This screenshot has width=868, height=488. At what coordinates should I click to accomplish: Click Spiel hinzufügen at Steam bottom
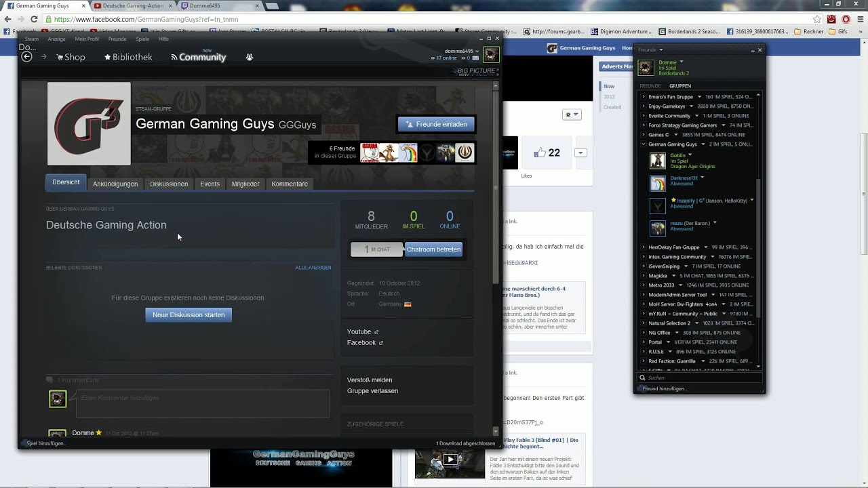(45, 443)
